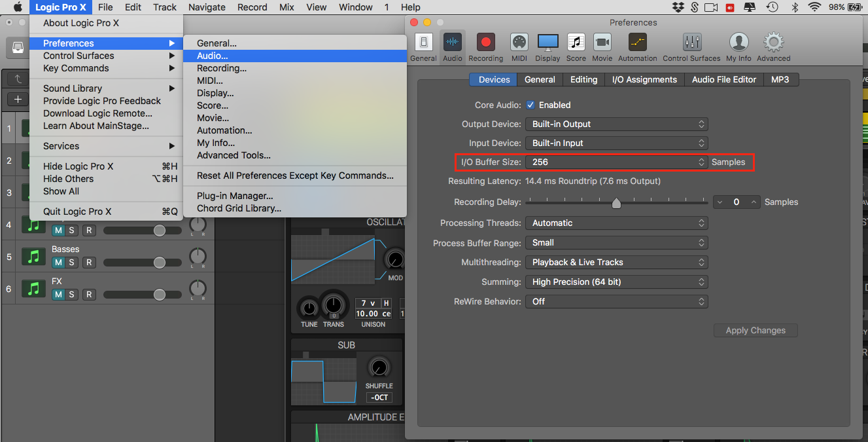This screenshot has height=442, width=868.
Task: Click the Recording Delay value field
Action: click(737, 202)
